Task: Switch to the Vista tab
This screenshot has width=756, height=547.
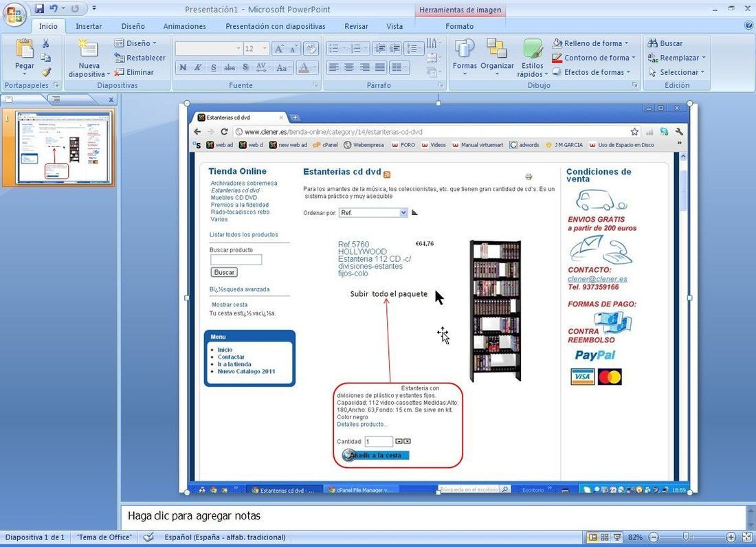Action: click(x=394, y=27)
